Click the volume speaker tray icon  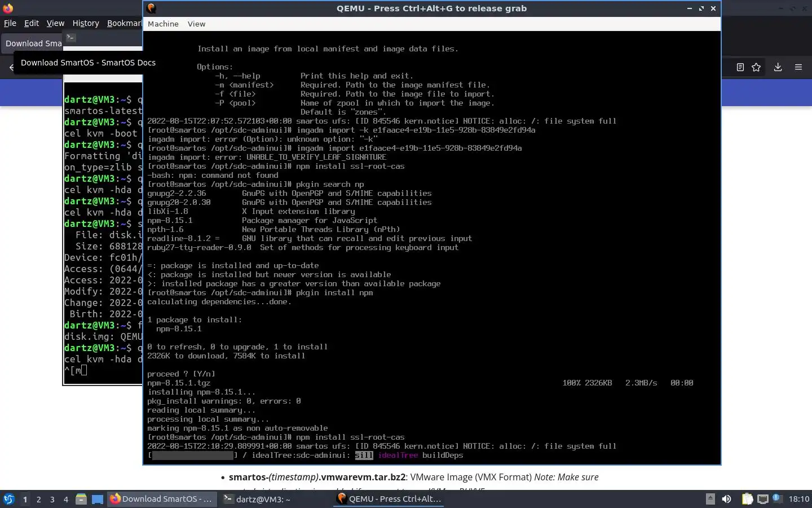pos(727,499)
